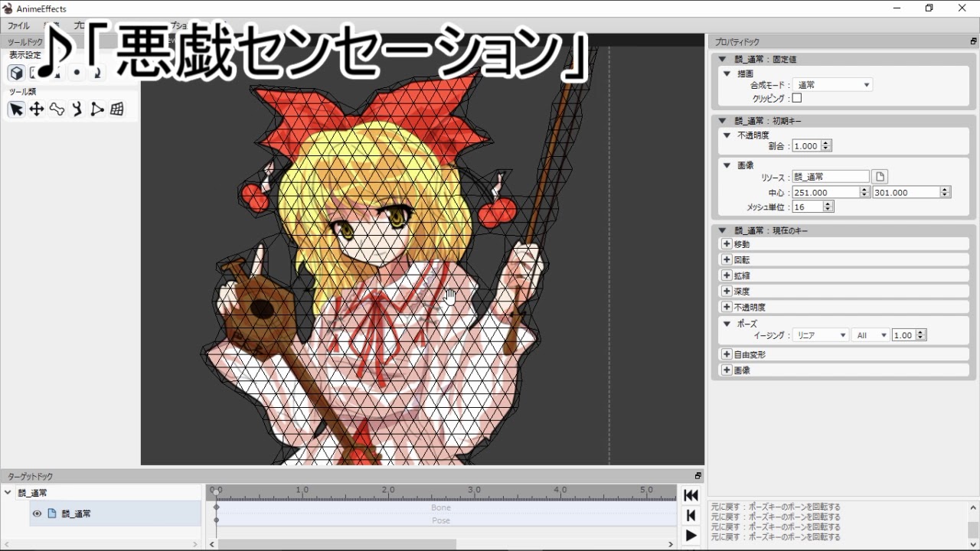The width and height of the screenshot is (980, 551).
Task: Select the four-way move tool
Action: coord(36,109)
